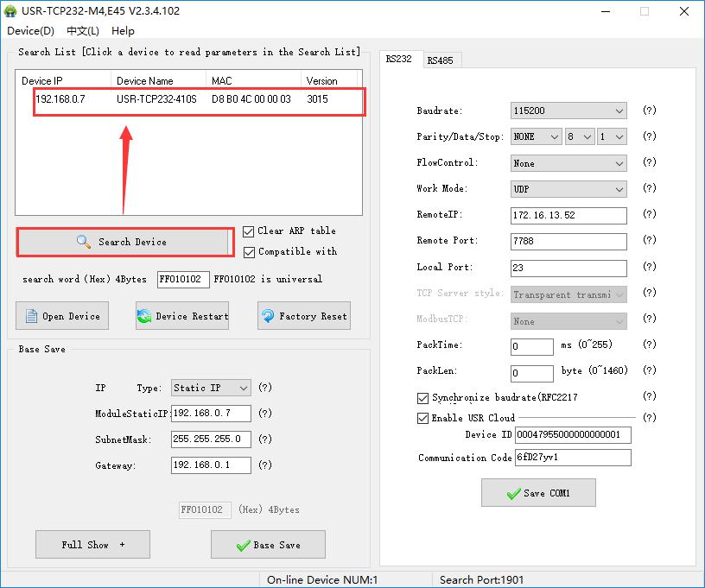This screenshot has width=705, height=588.
Task: Click the RemoteIP input field
Action: point(568,216)
